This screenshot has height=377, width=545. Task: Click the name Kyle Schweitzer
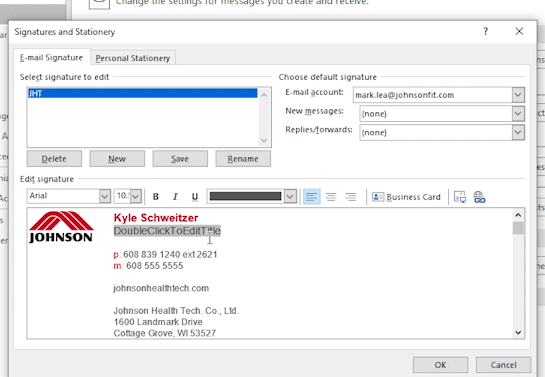(x=156, y=218)
